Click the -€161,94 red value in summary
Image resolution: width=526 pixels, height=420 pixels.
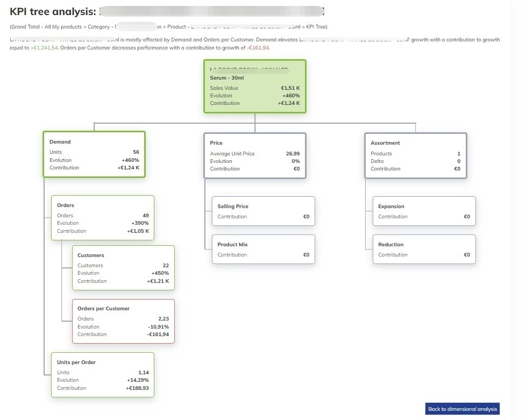click(258, 48)
